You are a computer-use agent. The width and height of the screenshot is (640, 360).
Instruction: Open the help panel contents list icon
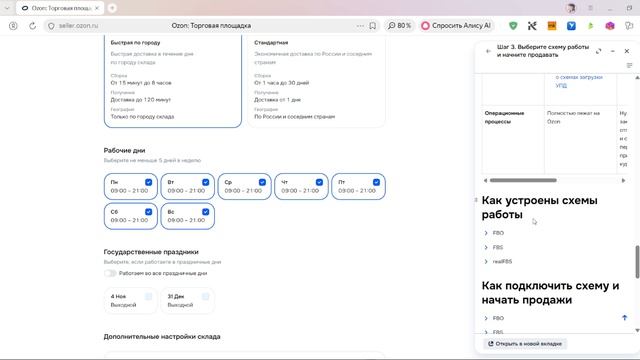click(x=629, y=65)
